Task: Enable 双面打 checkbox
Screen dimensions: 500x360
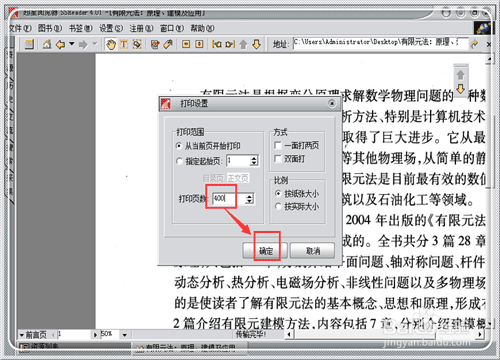Action: pos(278,159)
